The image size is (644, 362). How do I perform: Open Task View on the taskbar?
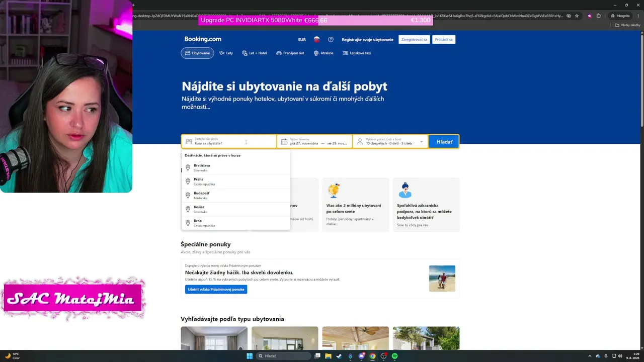317,356
